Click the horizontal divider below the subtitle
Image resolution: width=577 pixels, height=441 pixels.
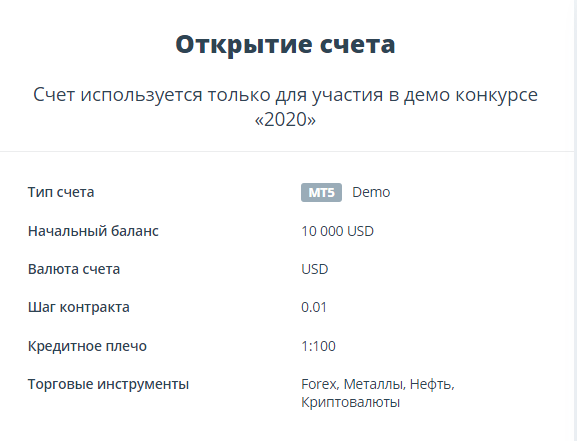[x=287, y=151]
